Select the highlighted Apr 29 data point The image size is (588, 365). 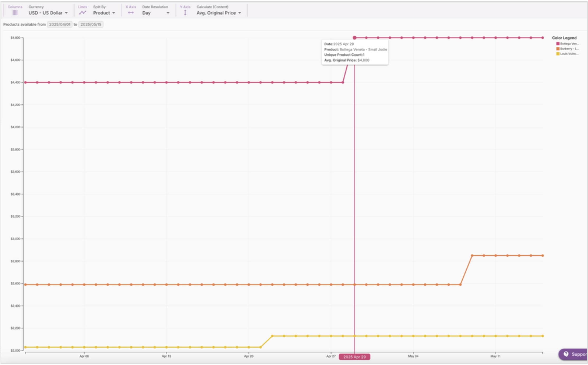(355, 37)
